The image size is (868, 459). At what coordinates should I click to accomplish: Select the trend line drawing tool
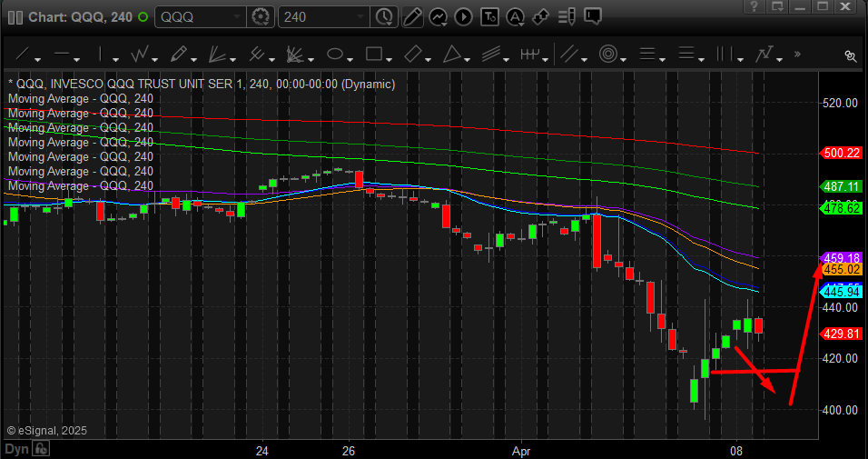(x=22, y=55)
